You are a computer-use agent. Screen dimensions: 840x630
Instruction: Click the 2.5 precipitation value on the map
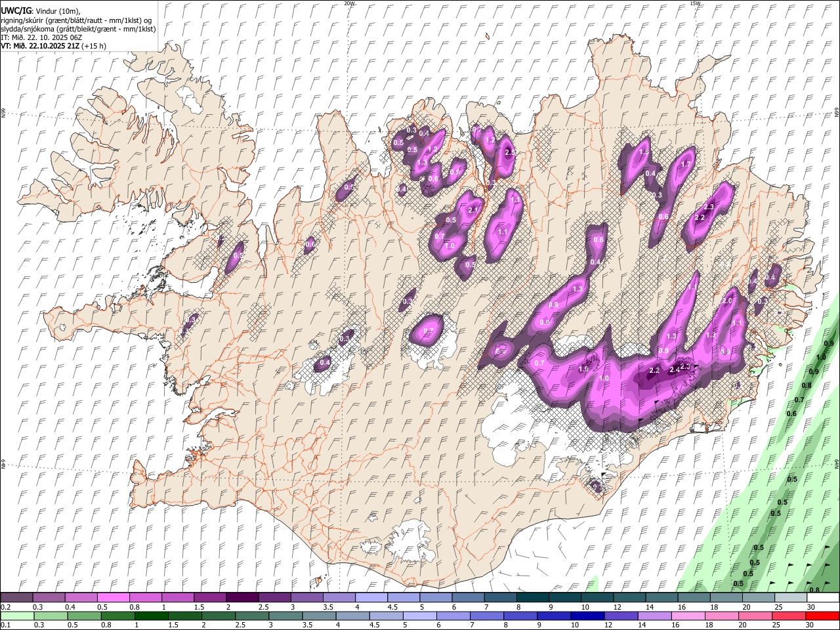click(x=511, y=152)
